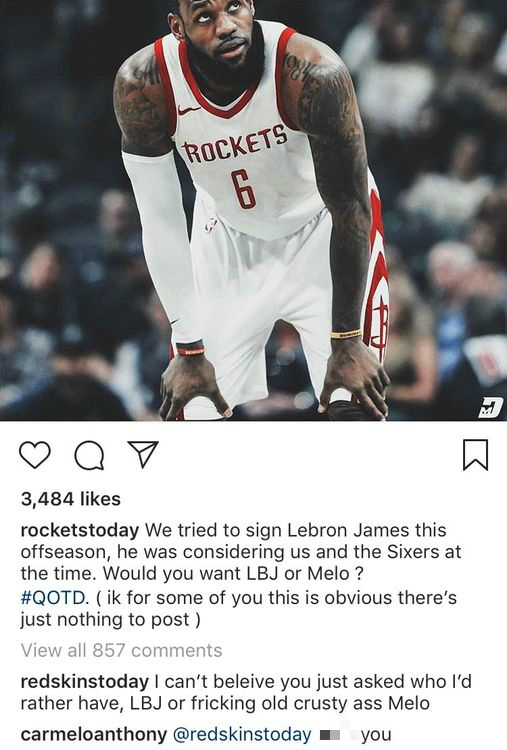Tap the rocketstoday caption text
The width and height of the screenshot is (507, 750).
241,574
